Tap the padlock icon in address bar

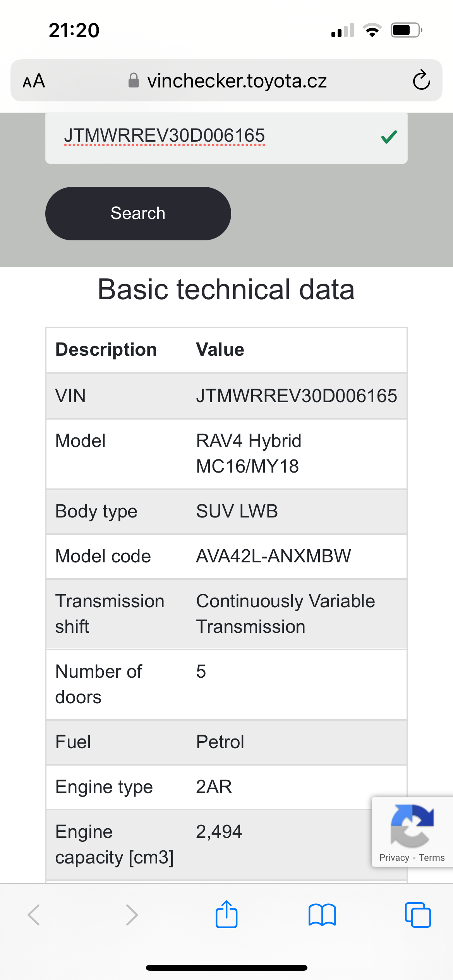tap(134, 81)
